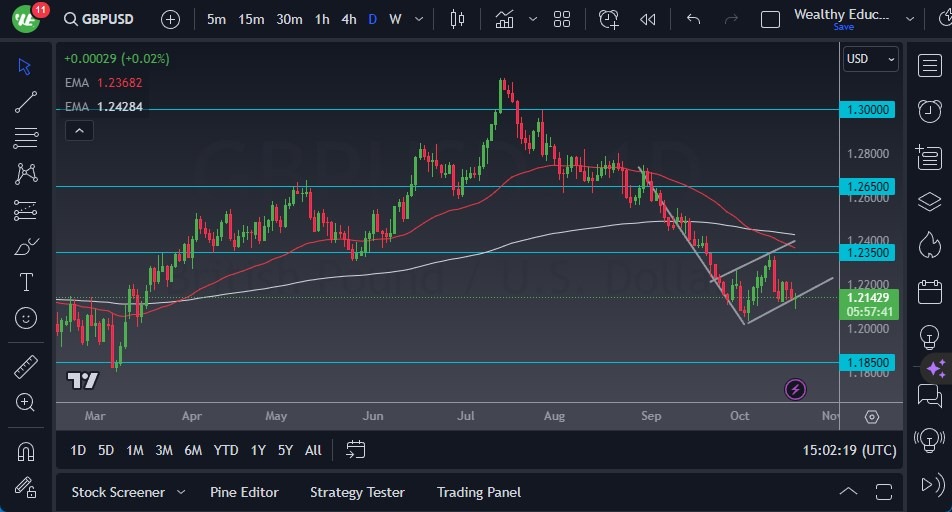Open the indicators chart icon

pyautogui.click(x=504, y=19)
